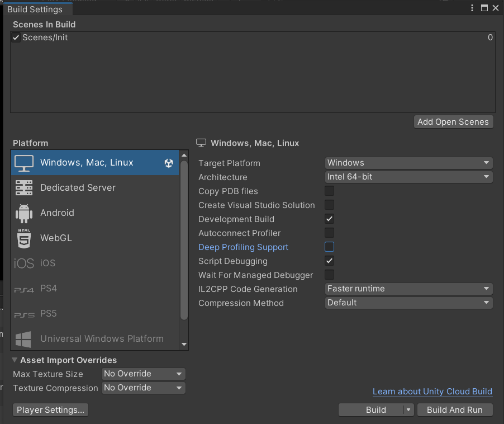Click the Android robot icon
Image resolution: width=504 pixels, height=424 pixels.
pyautogui.click(x=24, y=213)
